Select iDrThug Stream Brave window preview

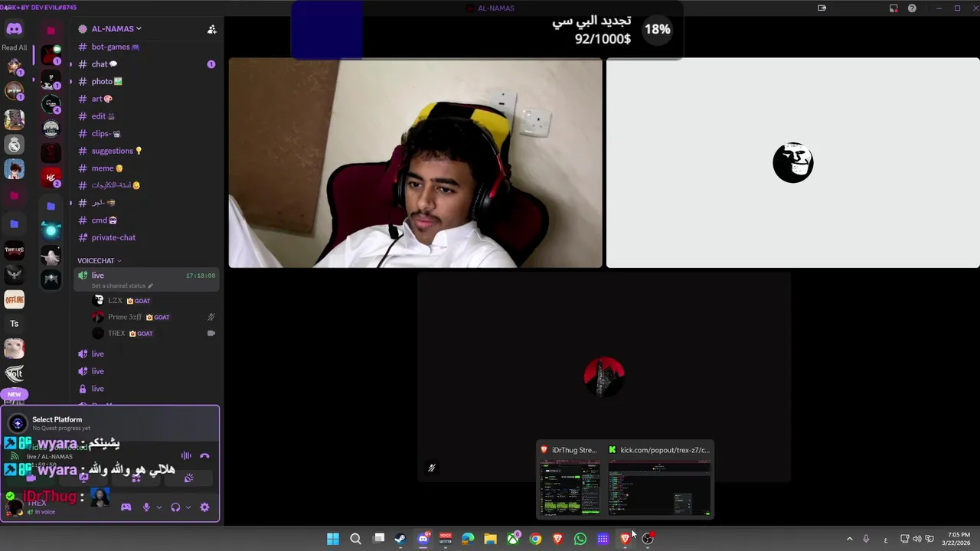coord(570,480)
